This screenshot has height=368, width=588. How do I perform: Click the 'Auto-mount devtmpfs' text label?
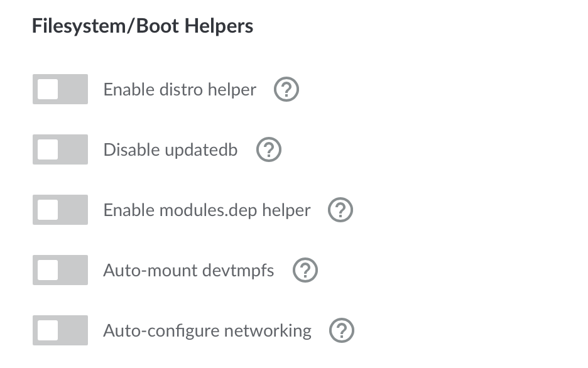click(x=188, y=271)
